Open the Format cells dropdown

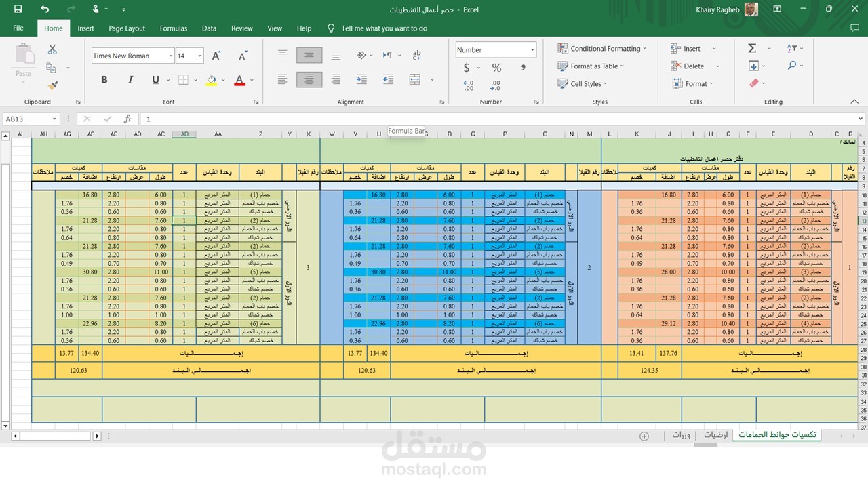[x=692, y=83]
